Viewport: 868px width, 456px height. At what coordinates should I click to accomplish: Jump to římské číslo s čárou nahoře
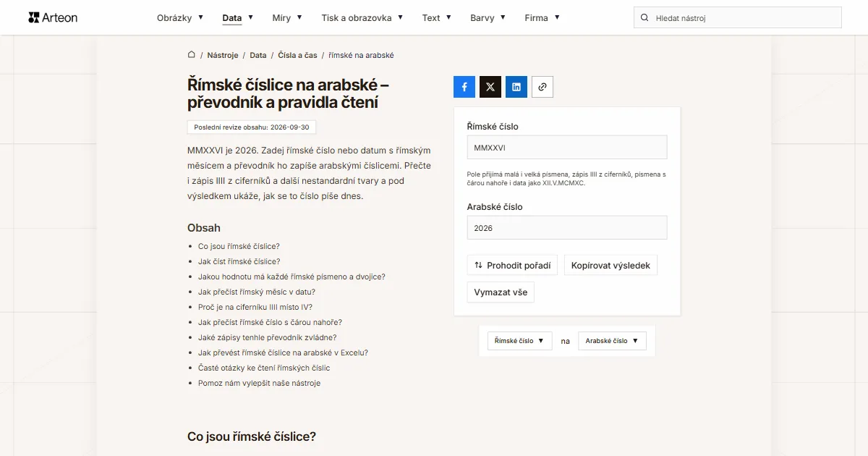[270, 322]
